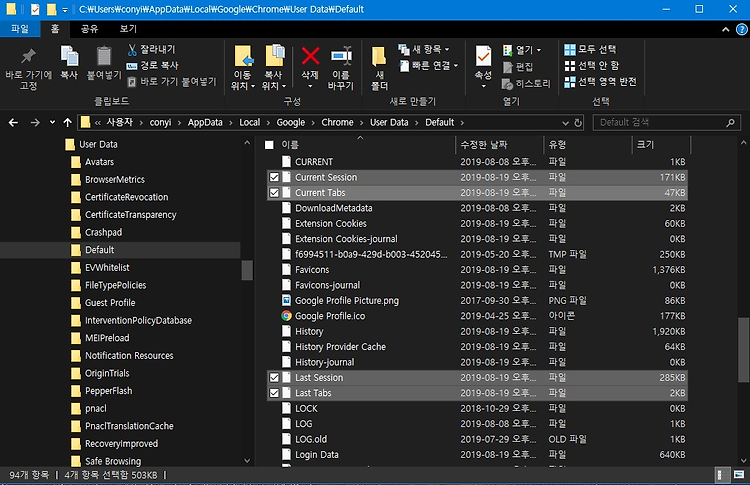Expand address bar history dropdown
Viewport: 750px width, 485px height.
565,123
